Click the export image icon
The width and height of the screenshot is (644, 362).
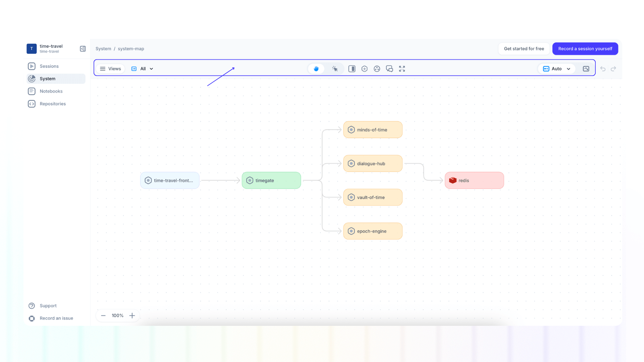click(x=586, y=68)
